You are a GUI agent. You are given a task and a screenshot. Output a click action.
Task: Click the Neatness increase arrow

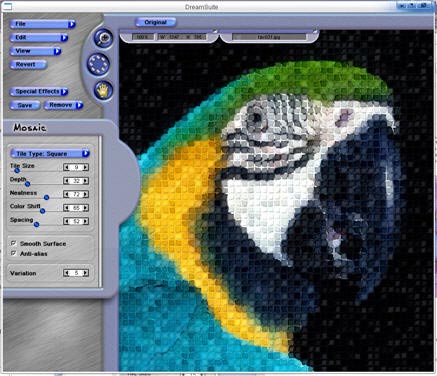(86, 194)
